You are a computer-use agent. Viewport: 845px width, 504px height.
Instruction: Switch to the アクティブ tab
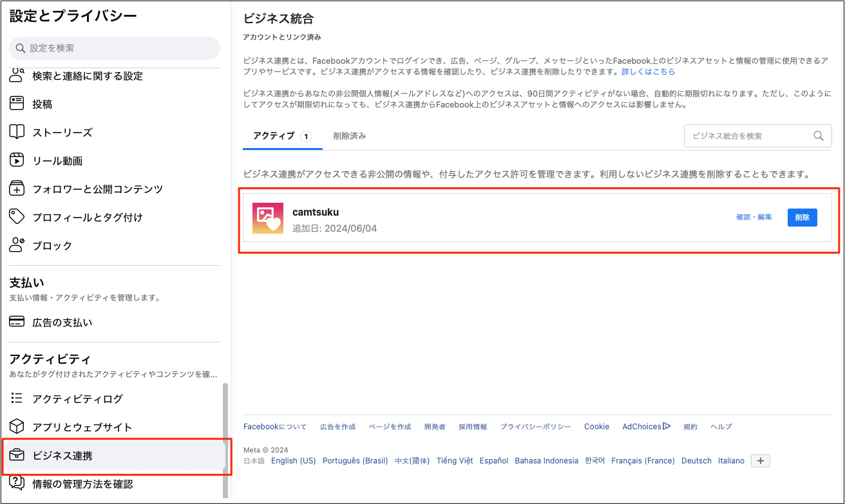click(x=283, y=136)
